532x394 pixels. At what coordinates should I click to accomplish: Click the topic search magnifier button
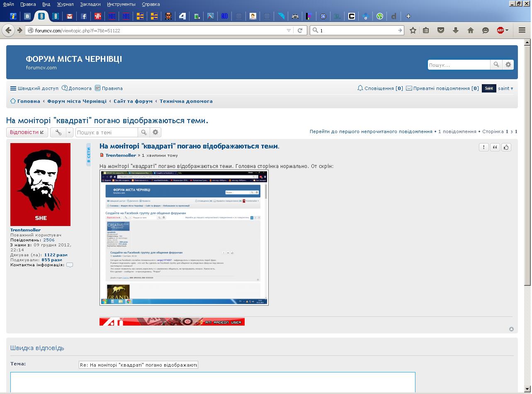pos(143,132)
